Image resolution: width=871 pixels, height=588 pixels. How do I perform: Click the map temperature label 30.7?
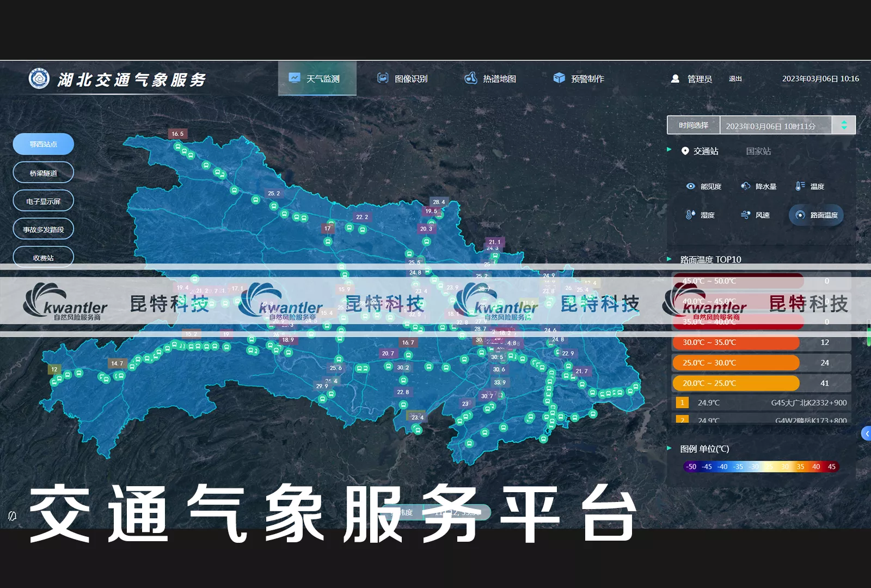click(x=487, y=396)
